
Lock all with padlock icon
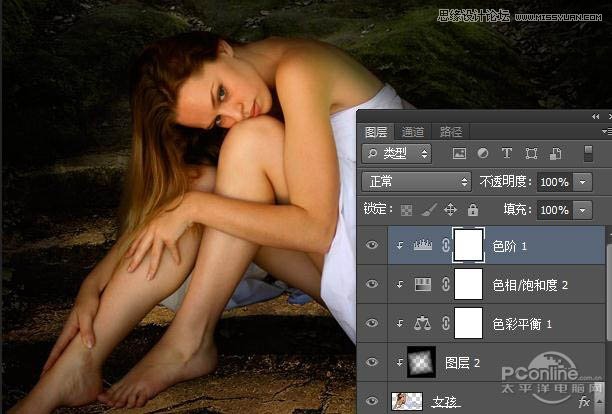473,210
